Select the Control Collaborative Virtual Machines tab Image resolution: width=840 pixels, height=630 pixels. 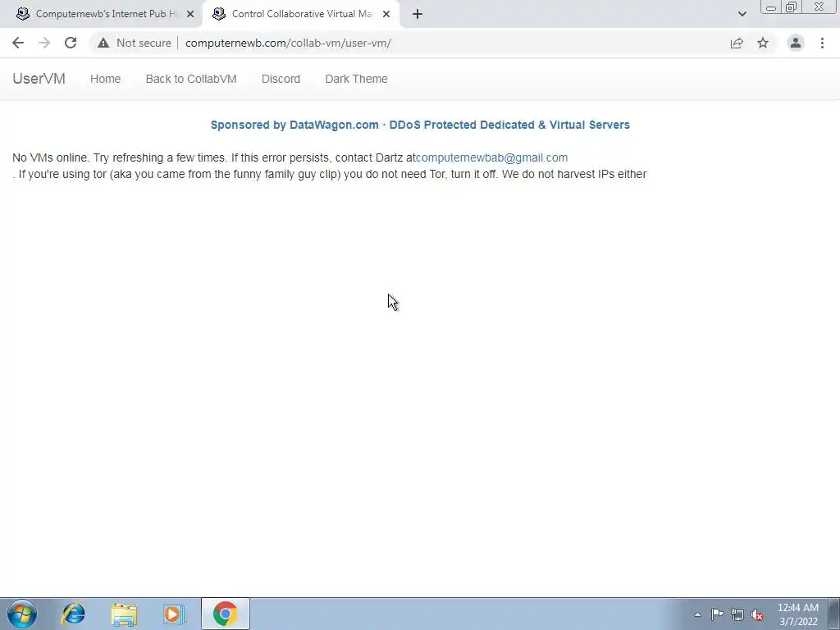pos(301,14)
